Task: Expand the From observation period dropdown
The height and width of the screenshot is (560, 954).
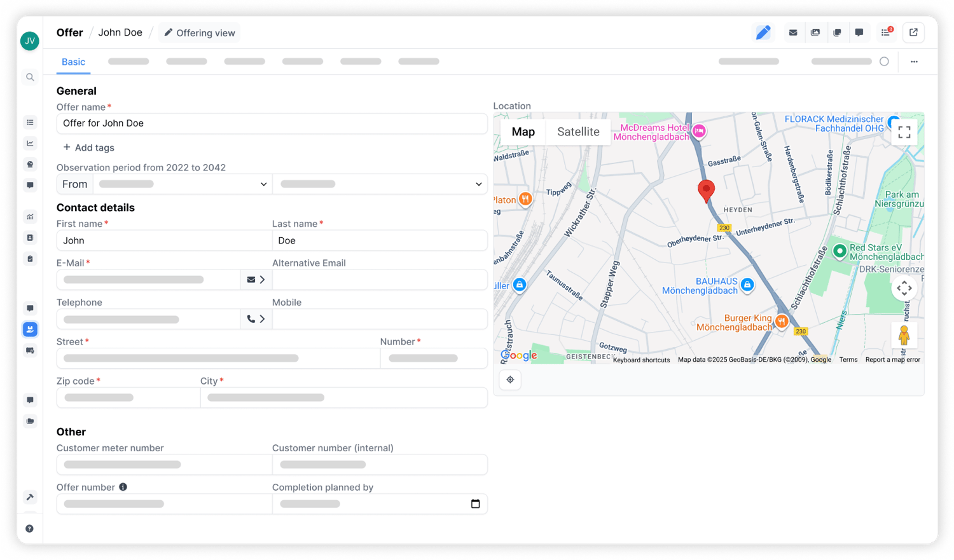Action: pos(183,184)
